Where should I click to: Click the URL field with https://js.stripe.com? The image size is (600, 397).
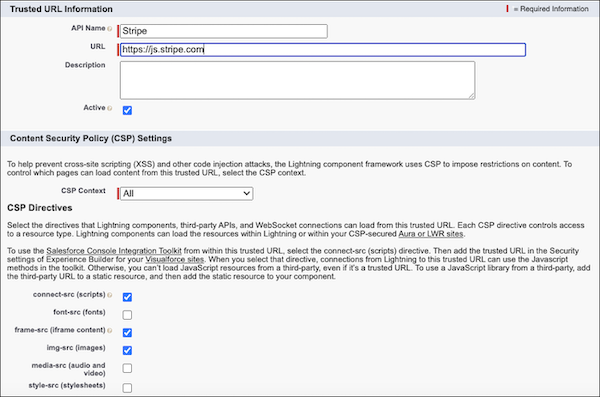click(323, 50)
